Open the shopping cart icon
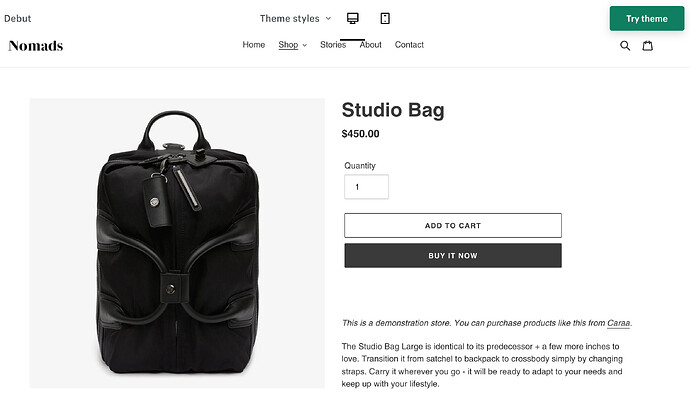The width and height of the screenshot is (690, 394). (x=647, y=45)
